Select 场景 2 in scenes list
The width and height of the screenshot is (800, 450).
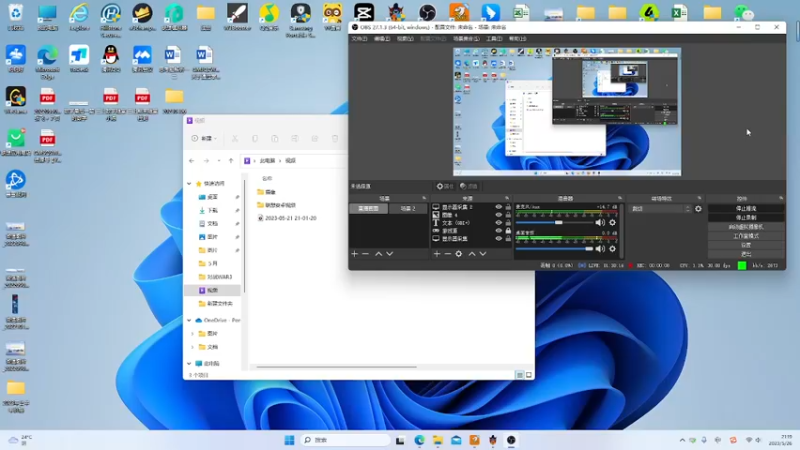(408, 209)
